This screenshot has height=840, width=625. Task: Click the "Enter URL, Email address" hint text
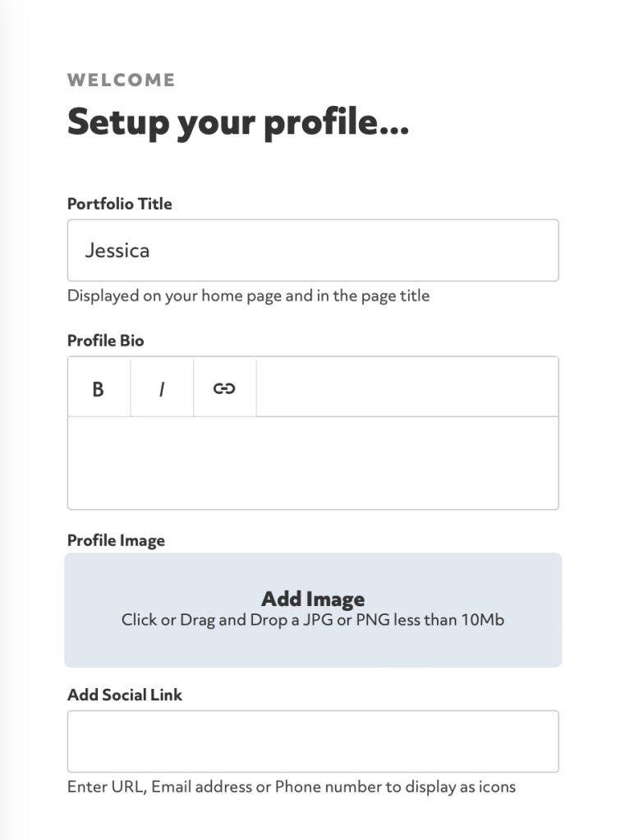291,787
